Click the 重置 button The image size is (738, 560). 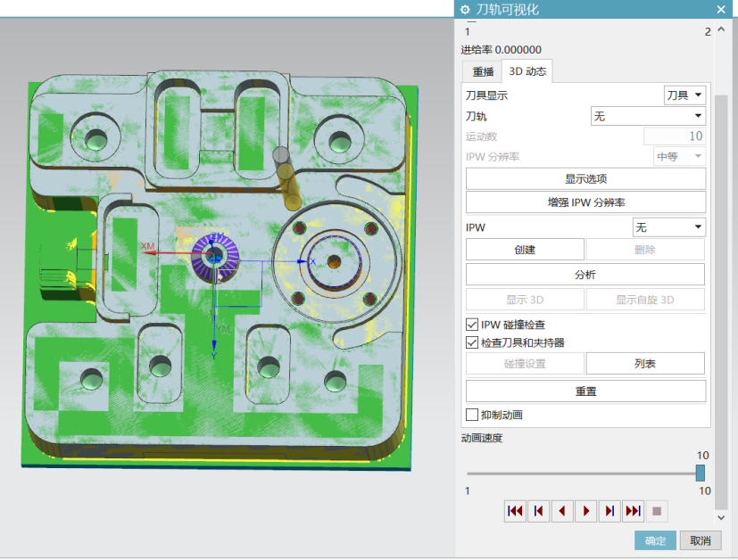(x=586, y=391)
